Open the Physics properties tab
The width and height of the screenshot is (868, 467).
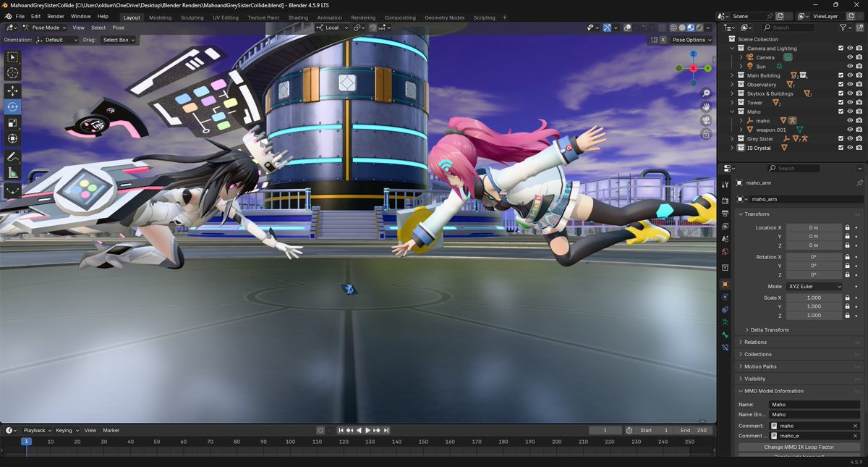725,297
